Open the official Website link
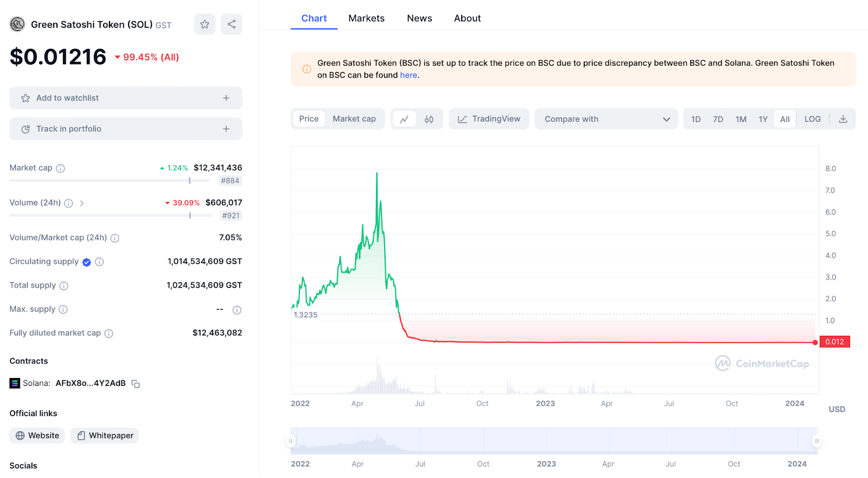 (37, 436)
